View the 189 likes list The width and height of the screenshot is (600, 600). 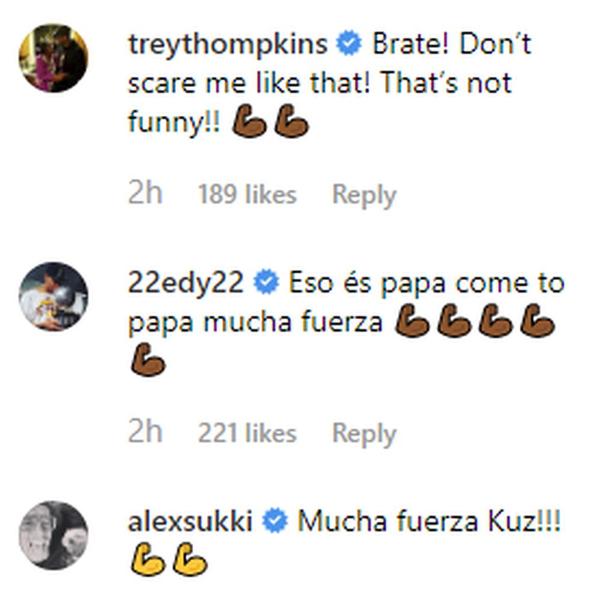click(x=247, y=194)
